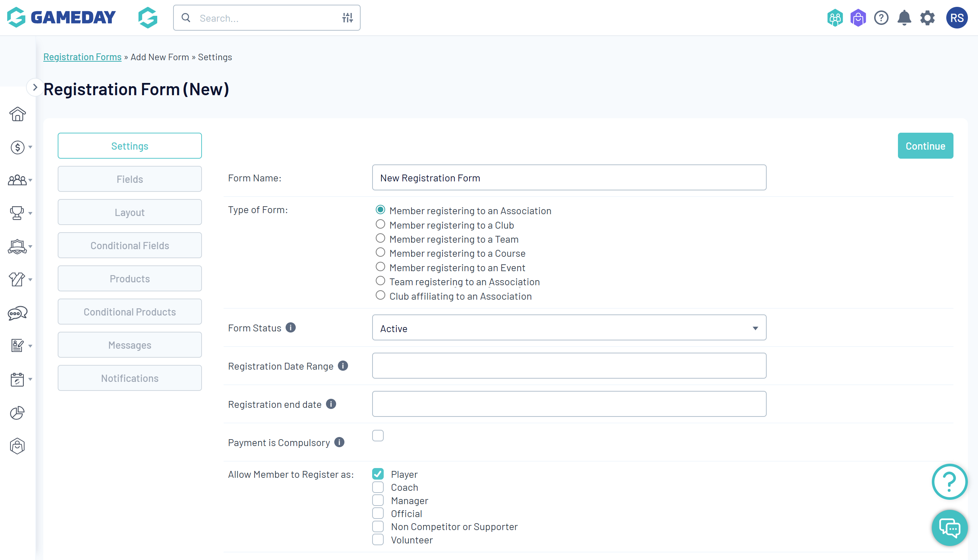
Task: Click the settings gear icon in header
Action: pyautogui.click(x=927, y=18)
